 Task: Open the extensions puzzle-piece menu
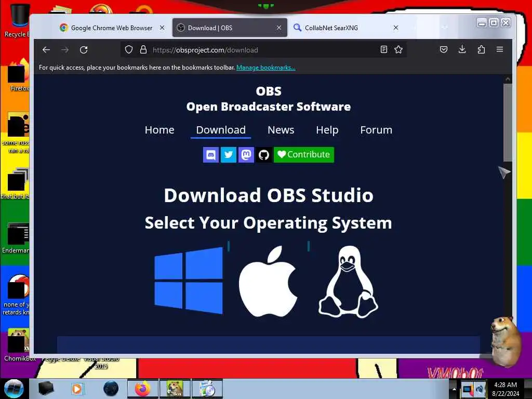481,49
